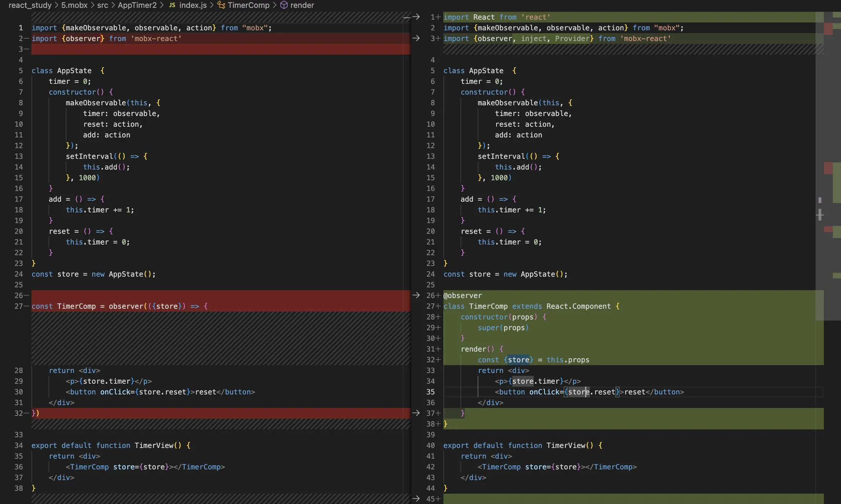Click '<TimerComp store={store}>' line in right pane
This screenshot has height=504, width=841.
click(557, 467)
